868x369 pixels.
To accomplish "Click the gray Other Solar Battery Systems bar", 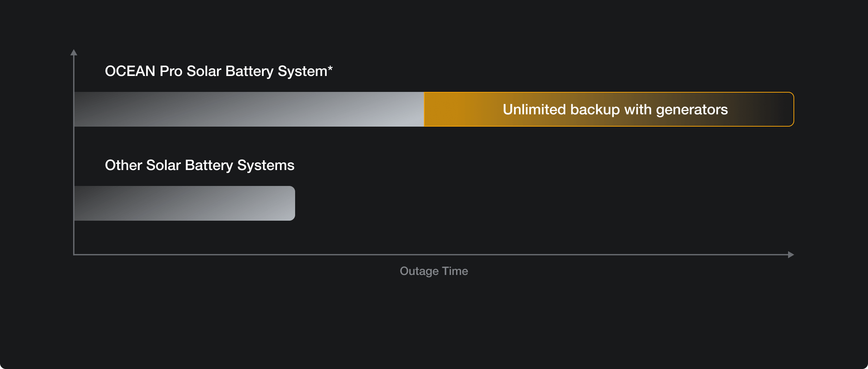I will point(184,203).
